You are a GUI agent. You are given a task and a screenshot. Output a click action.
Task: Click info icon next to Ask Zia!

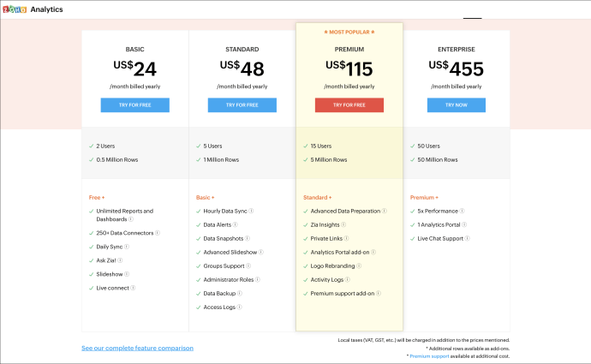121,260
